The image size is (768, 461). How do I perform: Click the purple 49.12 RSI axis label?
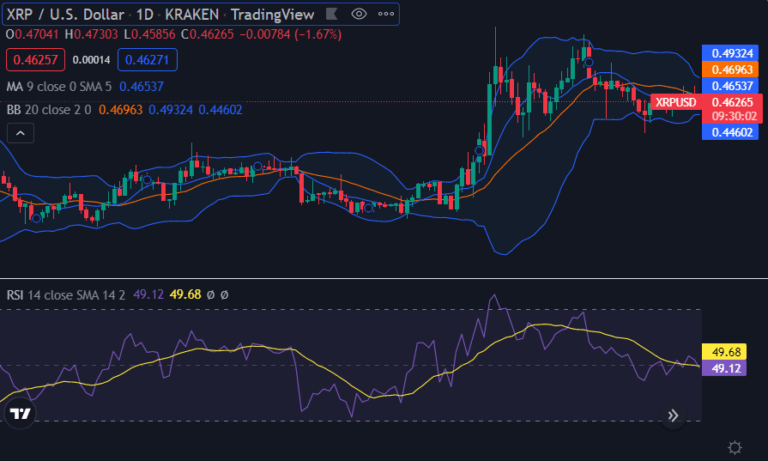coord(724,368)
